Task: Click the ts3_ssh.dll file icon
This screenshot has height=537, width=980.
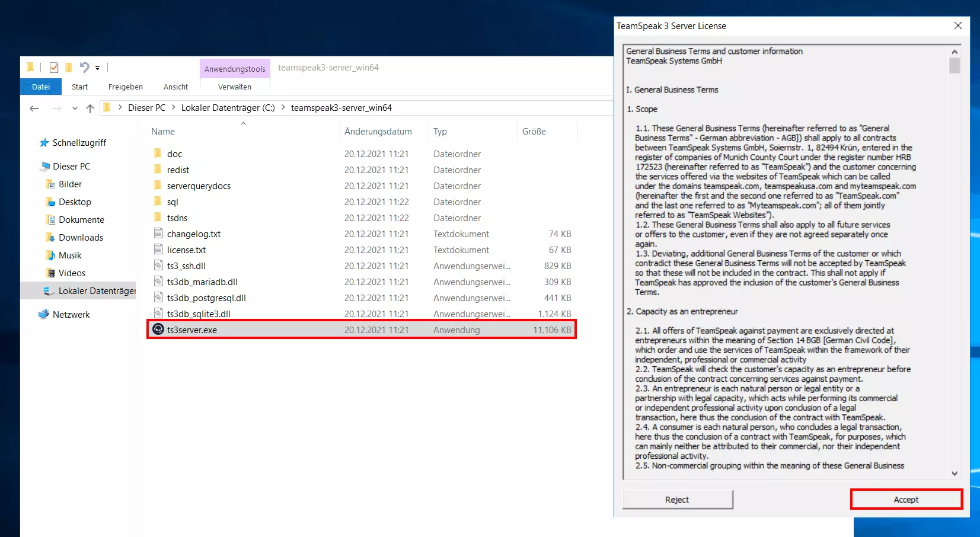Action: tap(158, 266)
